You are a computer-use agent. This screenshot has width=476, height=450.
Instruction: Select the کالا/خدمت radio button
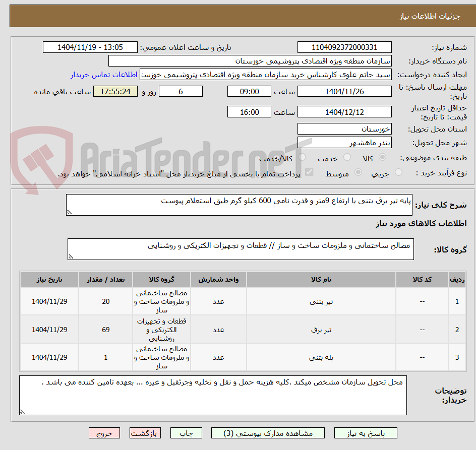302,157
